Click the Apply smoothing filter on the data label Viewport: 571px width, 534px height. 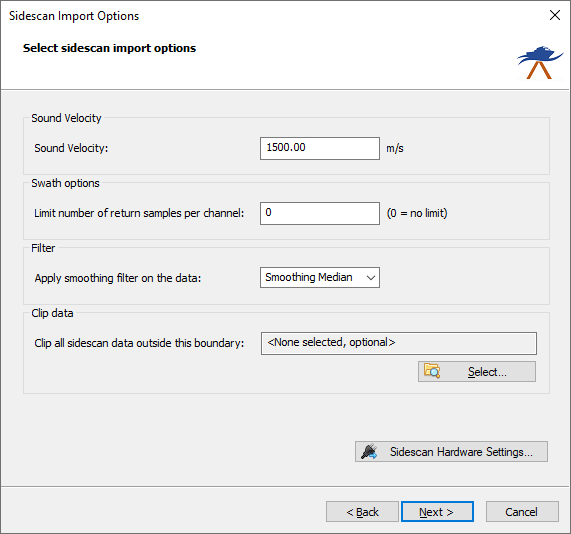click(x=118, y=278)
